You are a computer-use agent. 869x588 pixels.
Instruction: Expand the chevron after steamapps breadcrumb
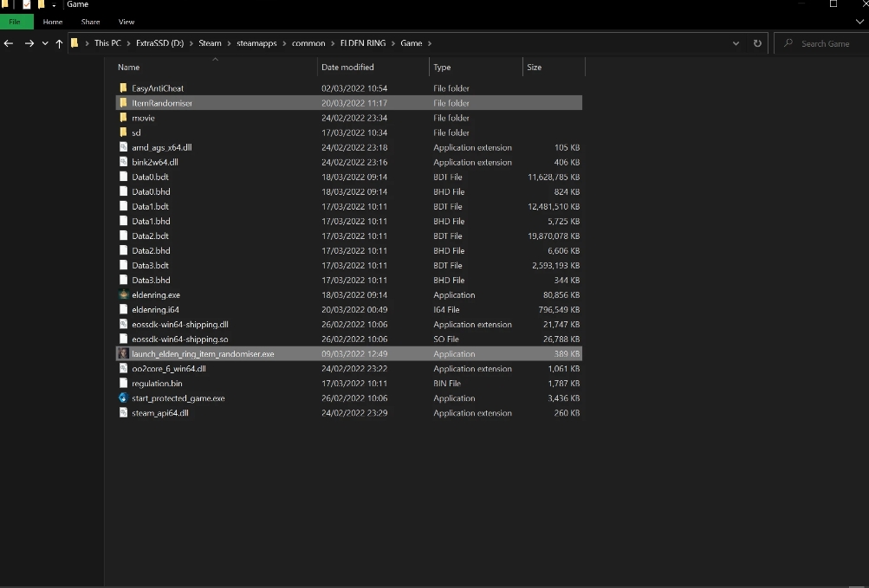(x=284, y=43)
